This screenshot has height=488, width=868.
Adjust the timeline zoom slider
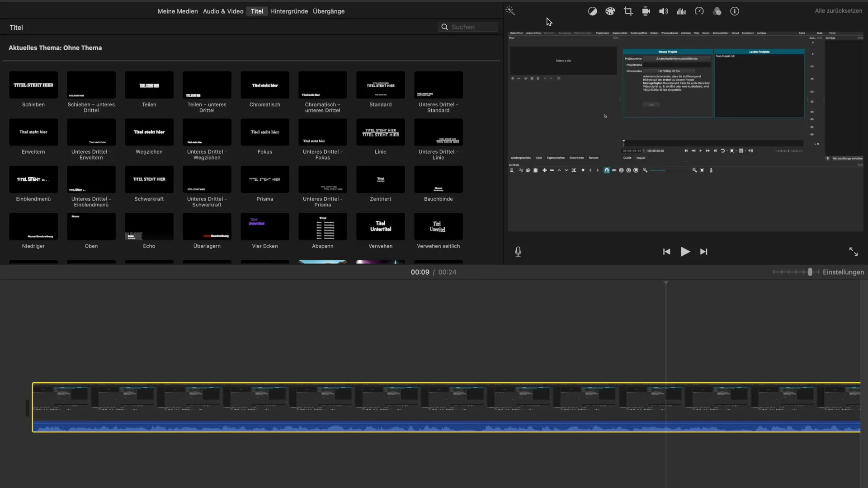tap(810, 272)
